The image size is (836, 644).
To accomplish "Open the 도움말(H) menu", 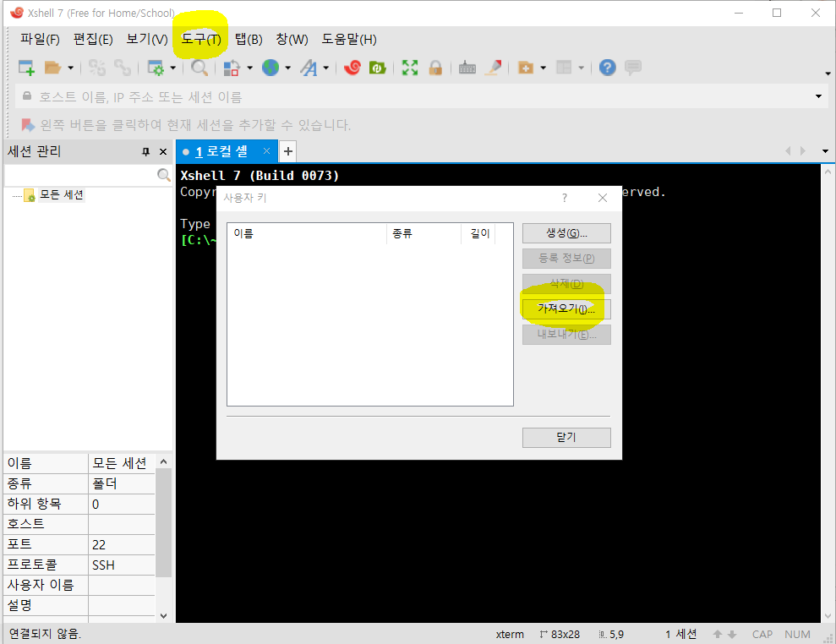I will (x=349, y=40).
